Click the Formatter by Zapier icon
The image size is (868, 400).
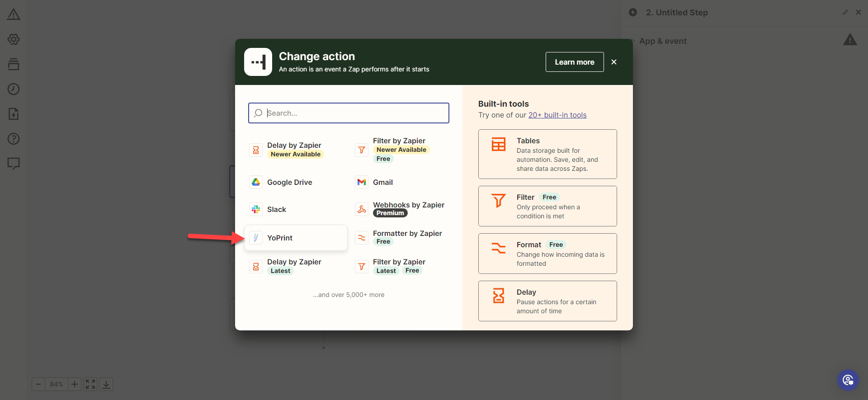coord(362,238)
